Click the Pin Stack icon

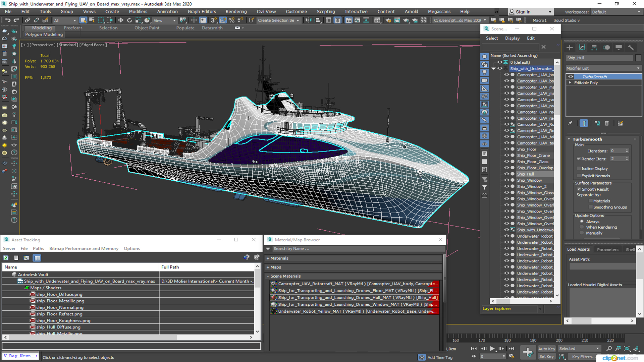pyautogui.click(x=570, y=123)
